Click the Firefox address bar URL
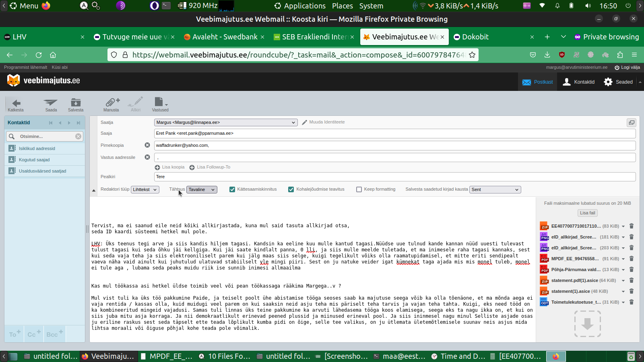Screen dimensions: 644x362 coord(298,55)
